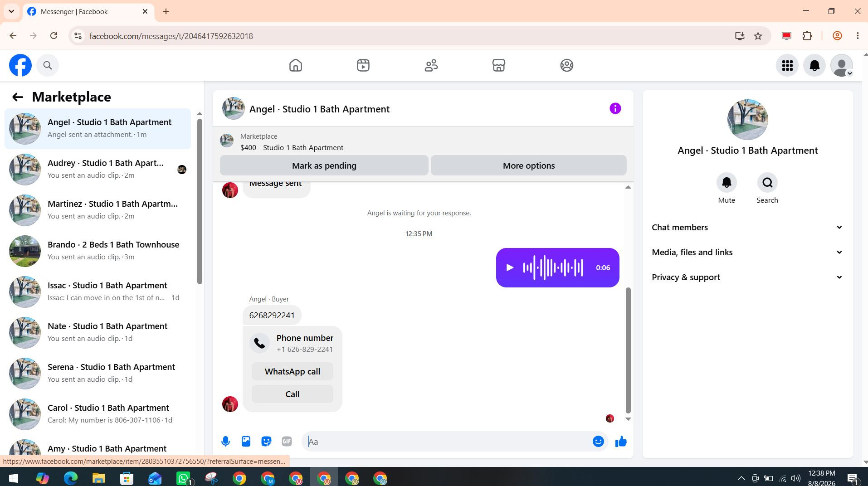Open File Explorer from taskbar
The height and width of the screenshot is (486, 868).
tap(99, 478)
